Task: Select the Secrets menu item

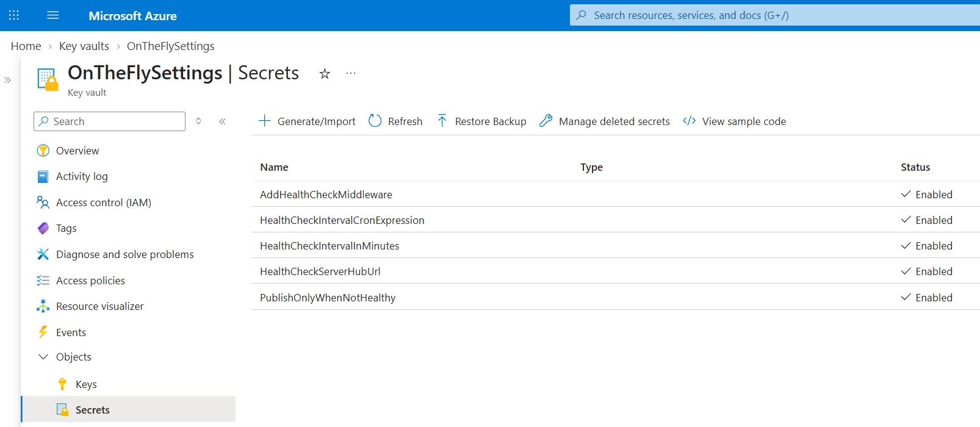Action: point(128,409)
